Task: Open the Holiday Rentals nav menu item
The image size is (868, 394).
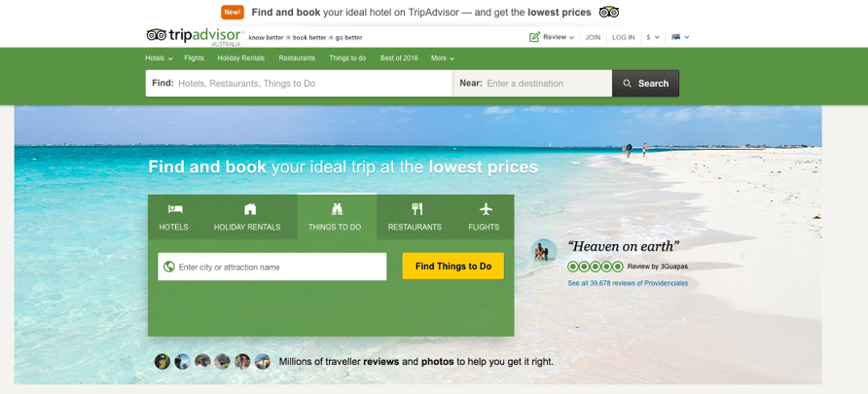Action: click(x=240, y=58)
